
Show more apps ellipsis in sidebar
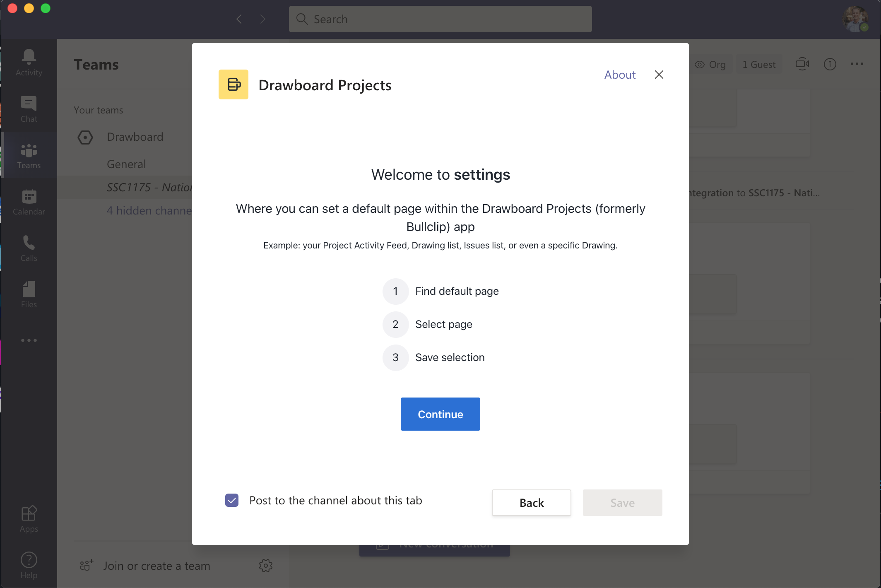point(29,340)
